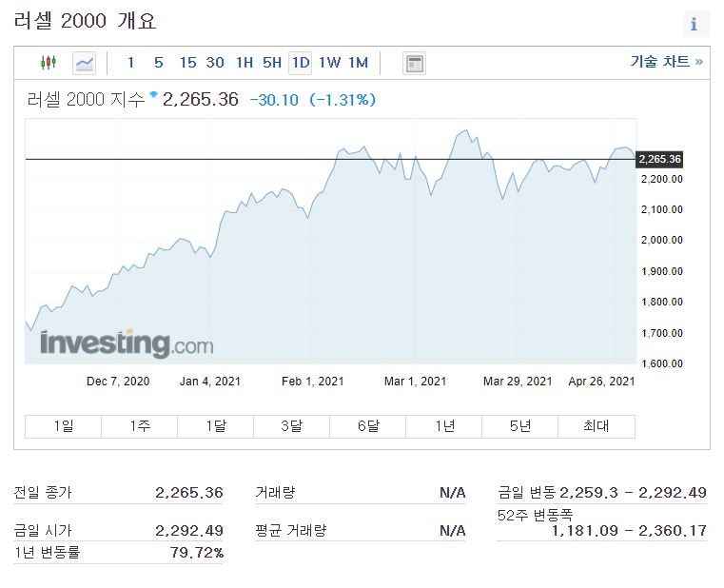This screenshot has width=724, height=588.
Task: Select the area line chart icon
Action: pyautogui.click(x=84, y=63)
